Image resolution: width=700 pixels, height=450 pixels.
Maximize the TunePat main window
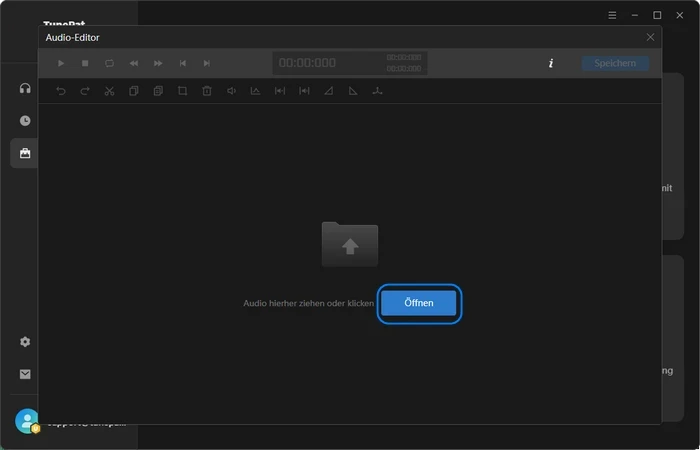[x=657, y=15]
